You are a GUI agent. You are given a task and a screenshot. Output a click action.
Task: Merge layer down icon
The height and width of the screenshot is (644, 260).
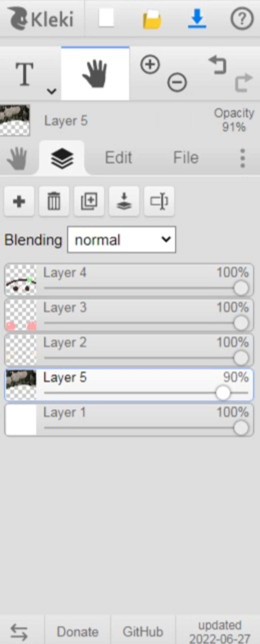click(x=124, y=202)
